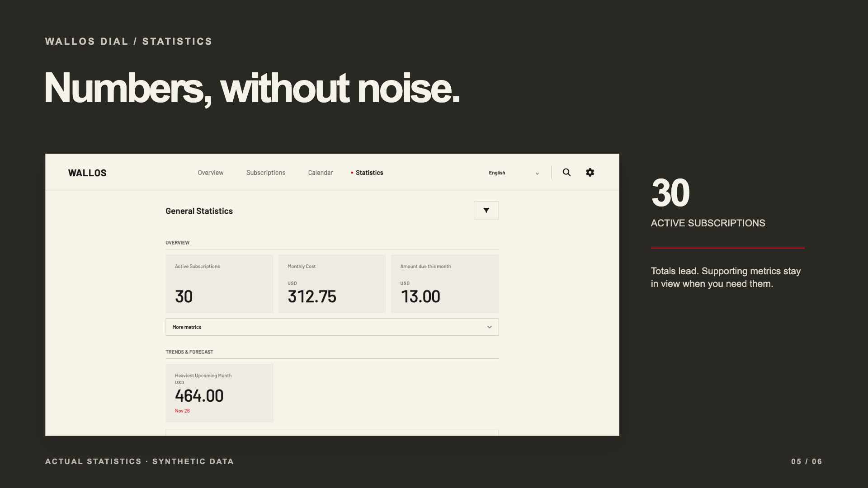This screenshot has width=868, height=488.
Task: Click the WALLOS logo
Action: [87, 173]
